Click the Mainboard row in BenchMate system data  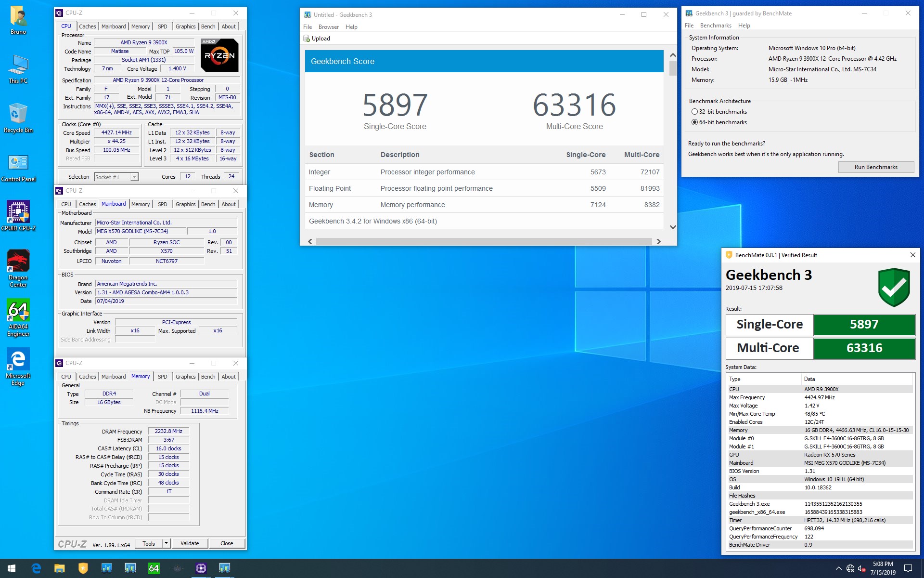820,463
